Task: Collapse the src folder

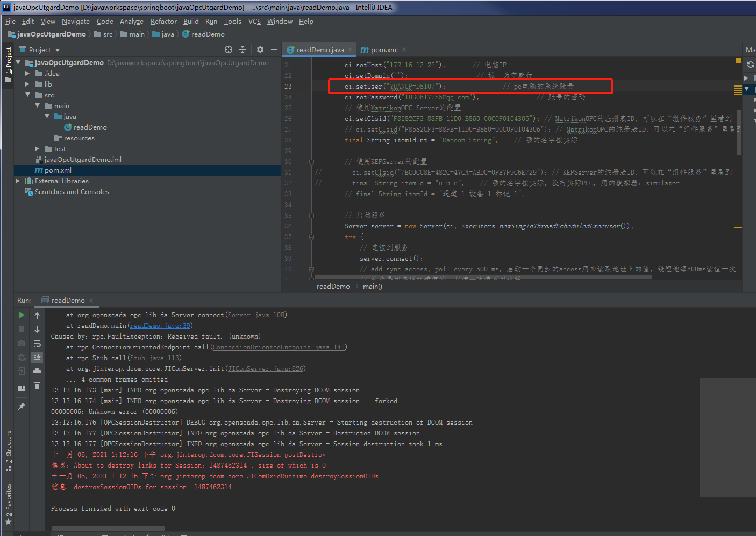Action: pos(27,95)
